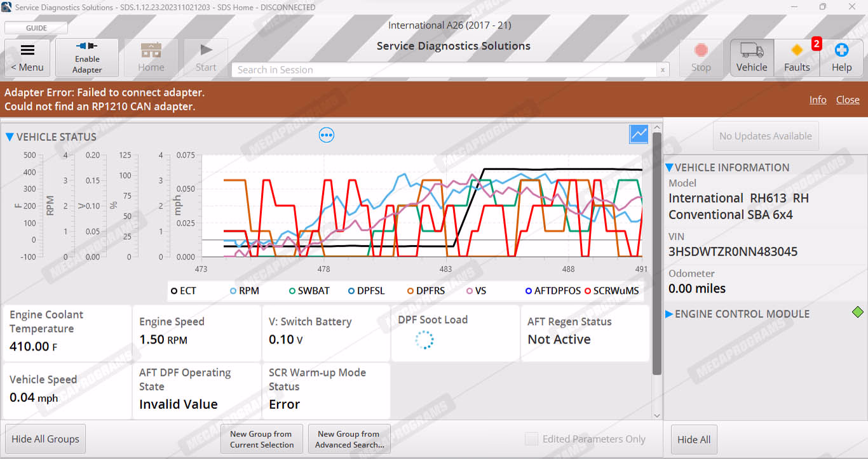Toggle DPFSL series in legend
Image resolution: width=868 pixels, height=459 pixels.
[x=367, y=291]
